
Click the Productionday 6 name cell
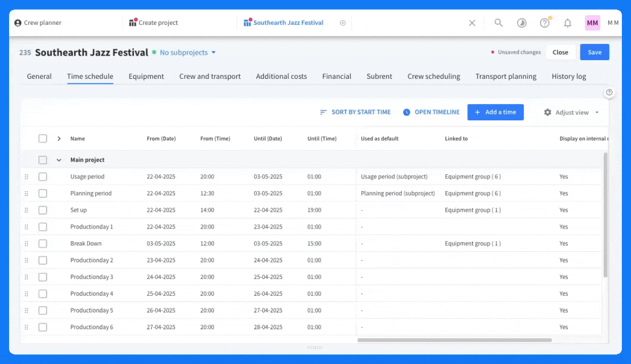coord(92,327)
